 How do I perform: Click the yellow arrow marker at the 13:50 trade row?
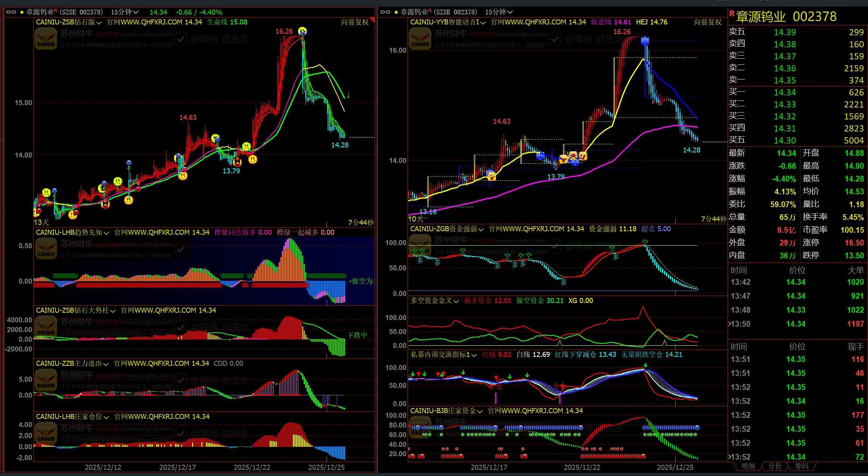(730, 324)
